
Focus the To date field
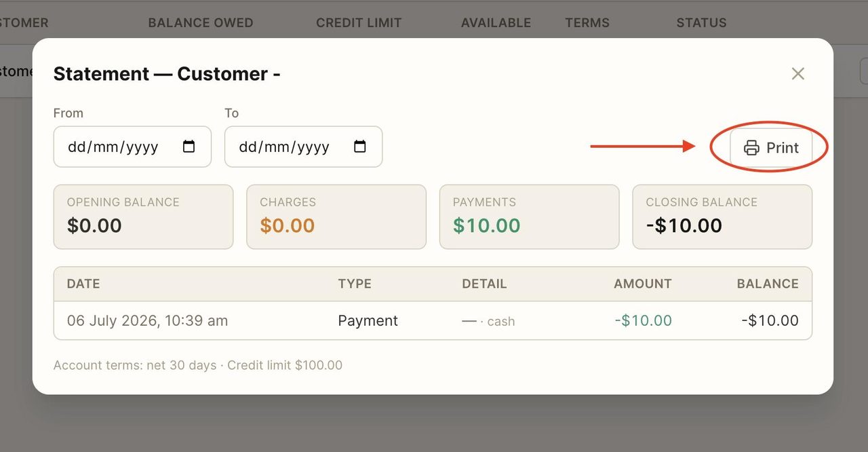[303, 147]
